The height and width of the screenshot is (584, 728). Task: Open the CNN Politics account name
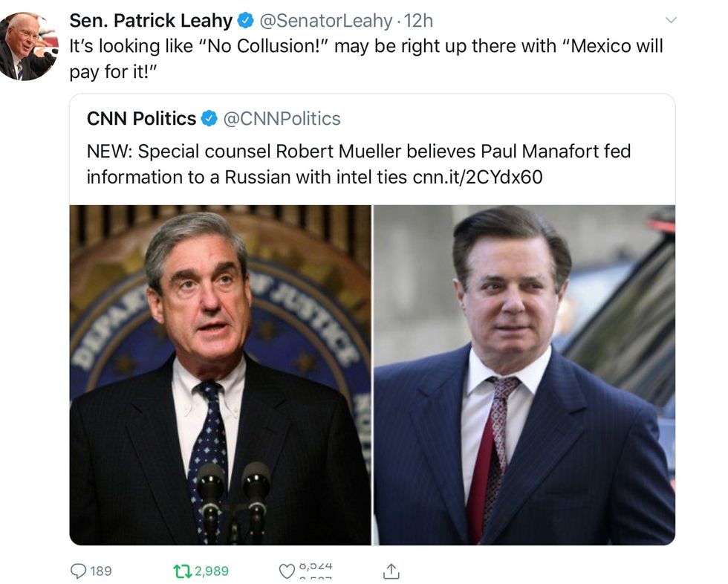pyautogui.click(x=141, y=118)
